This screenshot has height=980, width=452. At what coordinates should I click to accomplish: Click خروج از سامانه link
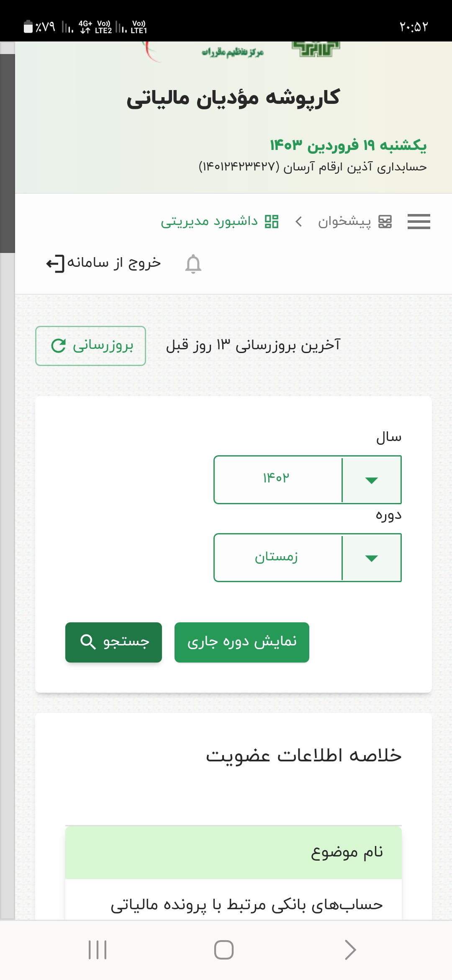click(x=114, y=263)
